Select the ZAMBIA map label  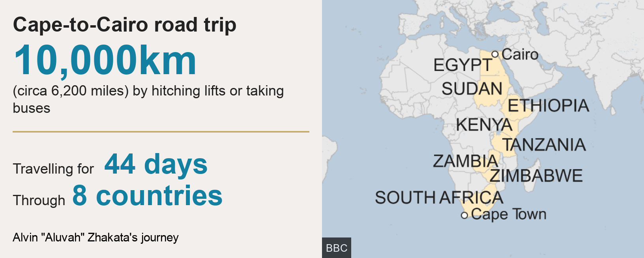[465, 161]
